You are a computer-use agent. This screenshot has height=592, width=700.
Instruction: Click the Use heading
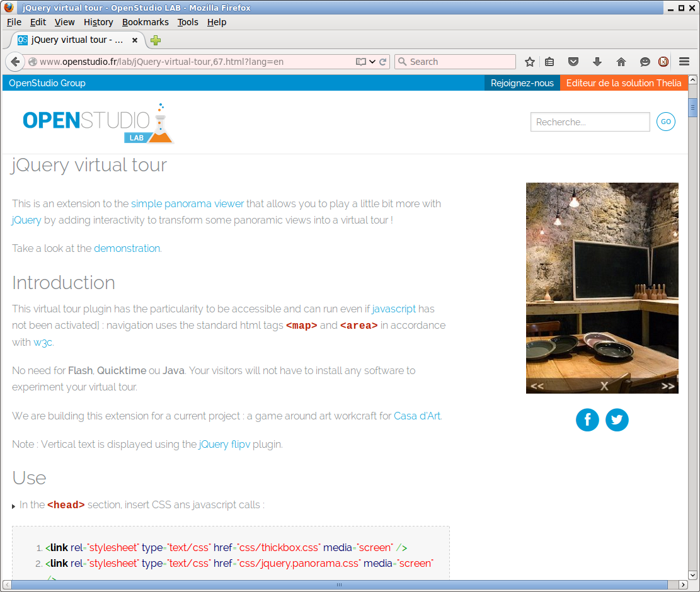coord(29,478)
